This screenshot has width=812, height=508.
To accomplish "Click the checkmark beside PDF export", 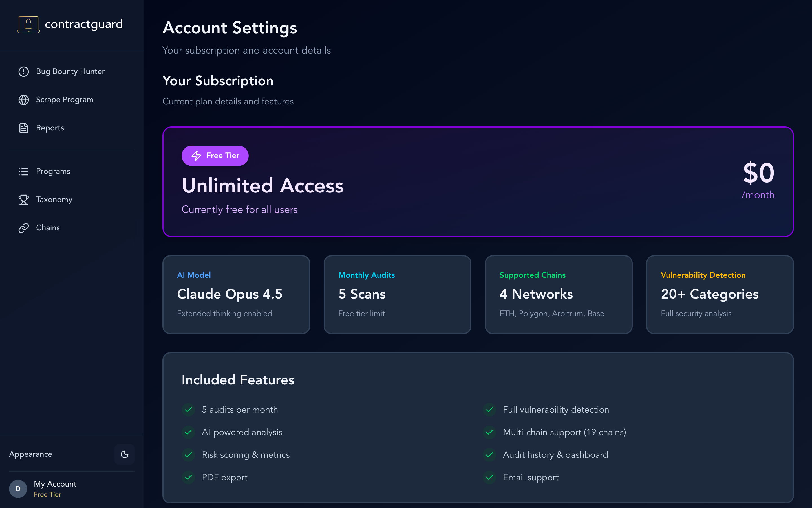I will (188, 477).
